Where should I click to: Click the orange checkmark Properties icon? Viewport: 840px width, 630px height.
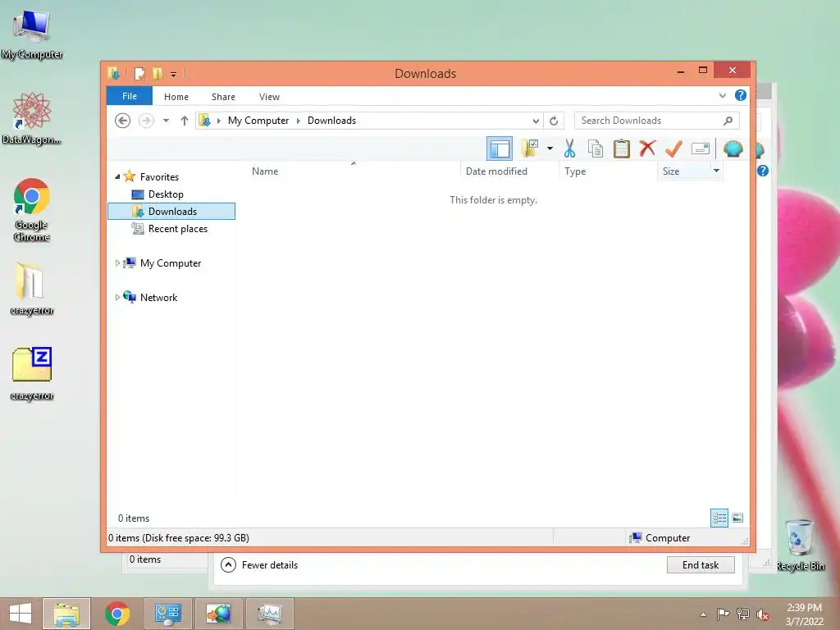coord(673,148)
